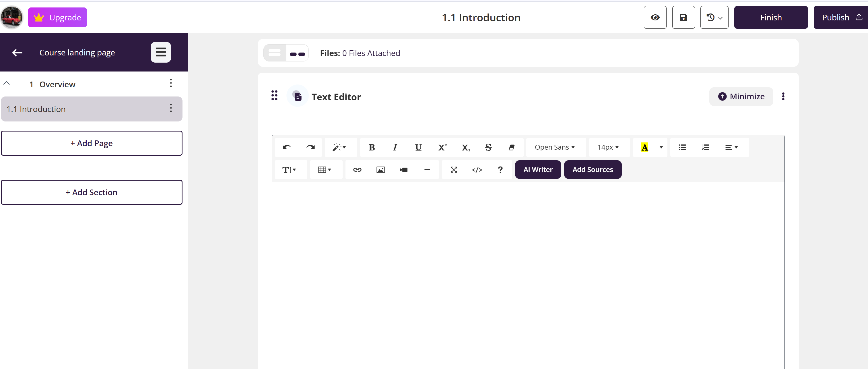868x369 pixels.
Task: Collapse the Overview section chevron
Action: [7, 84]
